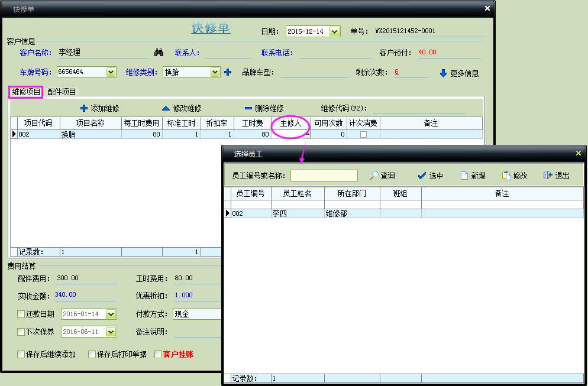Click the 班组 column header
This screenshot has height=386, width=588.
click(400, 194)
